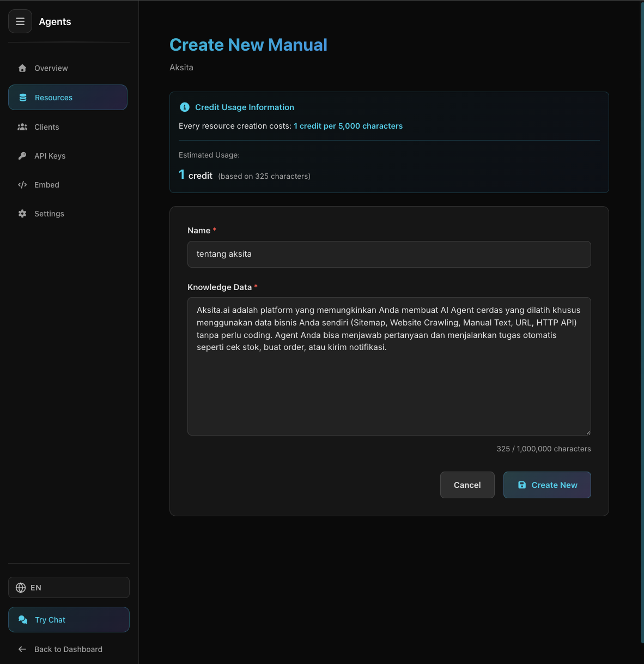Click Back to Dashboard
644x664 pixels.
[x=68, y=649]
